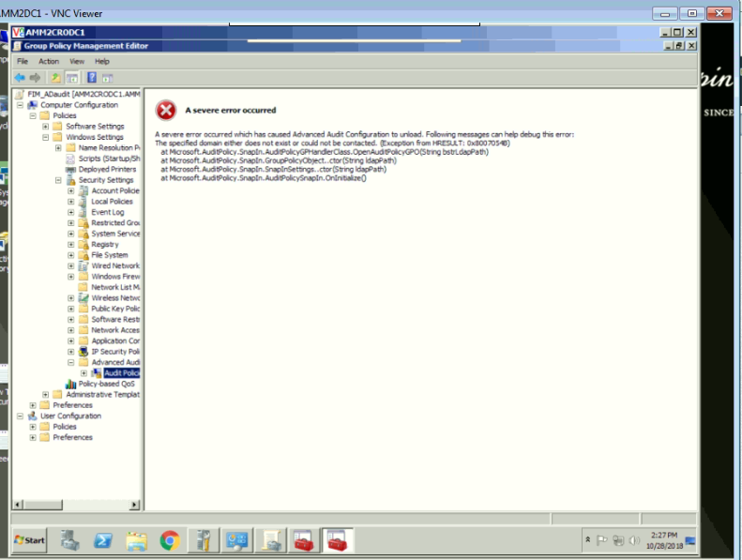Launch PowerShell from the taskbar
The image size is (742, 560).
(x=102, y=540)
